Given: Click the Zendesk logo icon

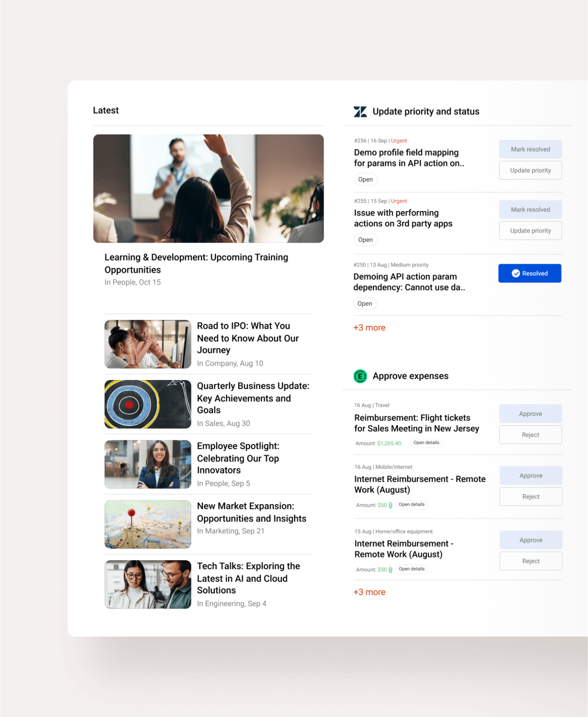Looking at the screenshot, I should [360, 112].
